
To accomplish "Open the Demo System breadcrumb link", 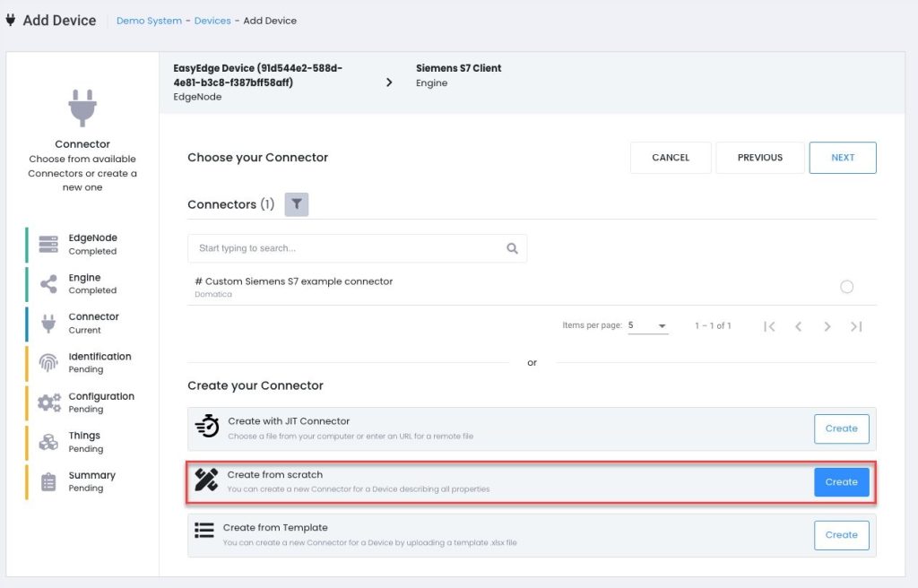I will [150, 21].
